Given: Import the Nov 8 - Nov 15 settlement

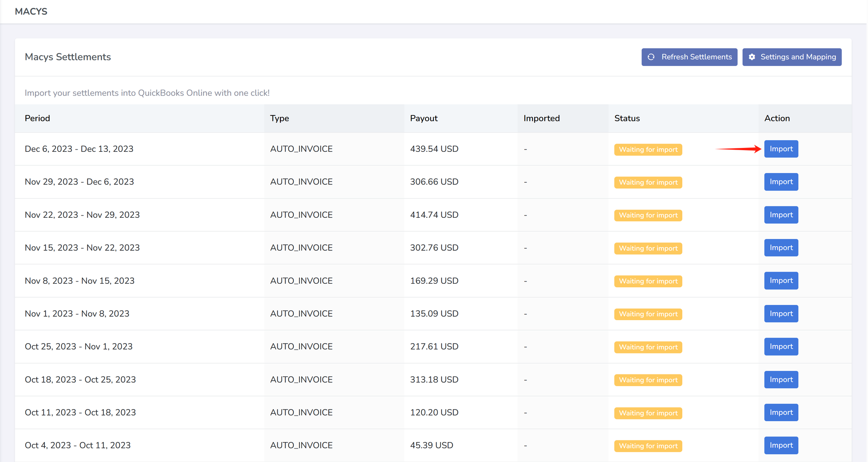Looking at the screenshot, I should pyautogui.click(x=781, y=281).
